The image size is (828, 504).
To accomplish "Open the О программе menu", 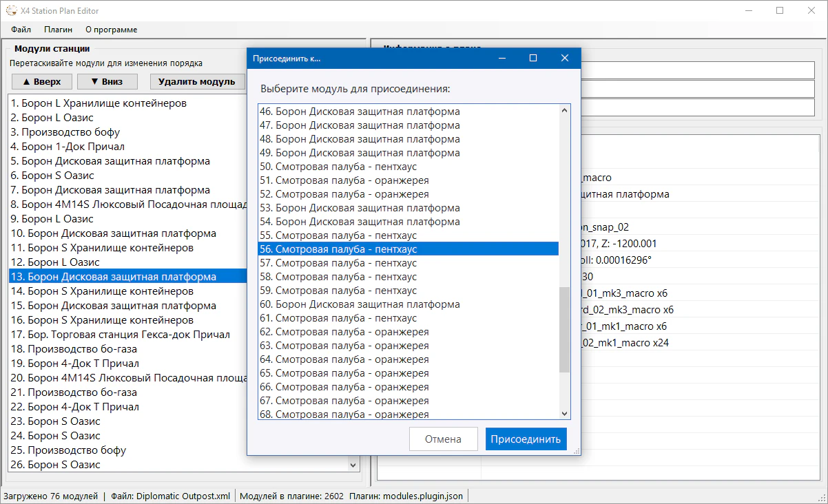I will point(111,30).
